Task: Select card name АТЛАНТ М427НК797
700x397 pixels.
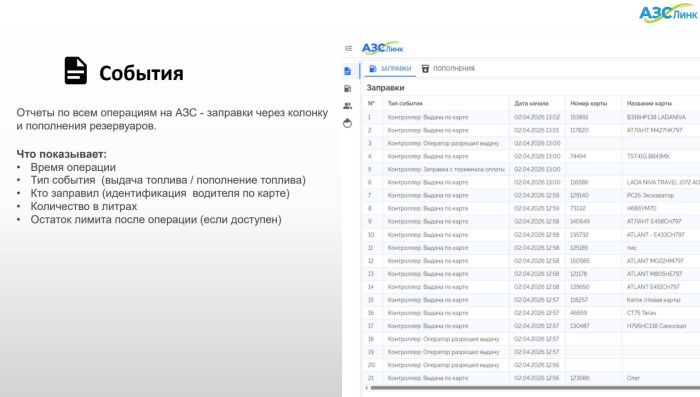Action: [x=654, y=130]
